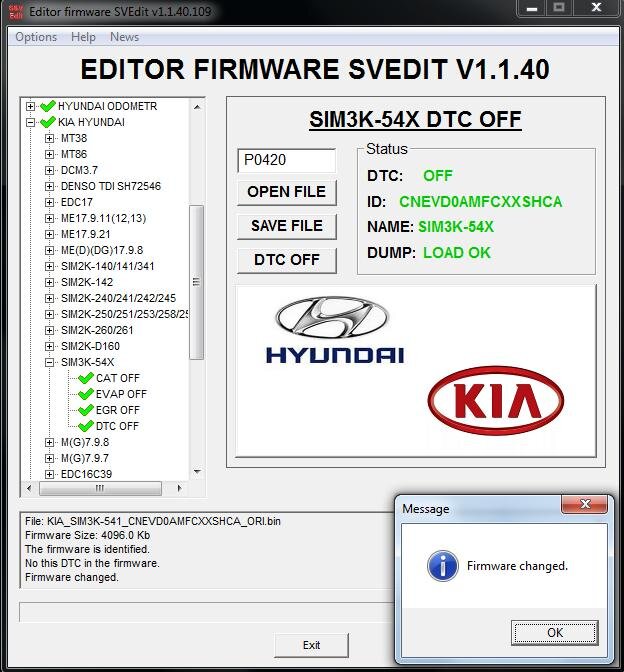
Task: Collapse the KIA HYUNDAI tree node
Action: point(30,122)
